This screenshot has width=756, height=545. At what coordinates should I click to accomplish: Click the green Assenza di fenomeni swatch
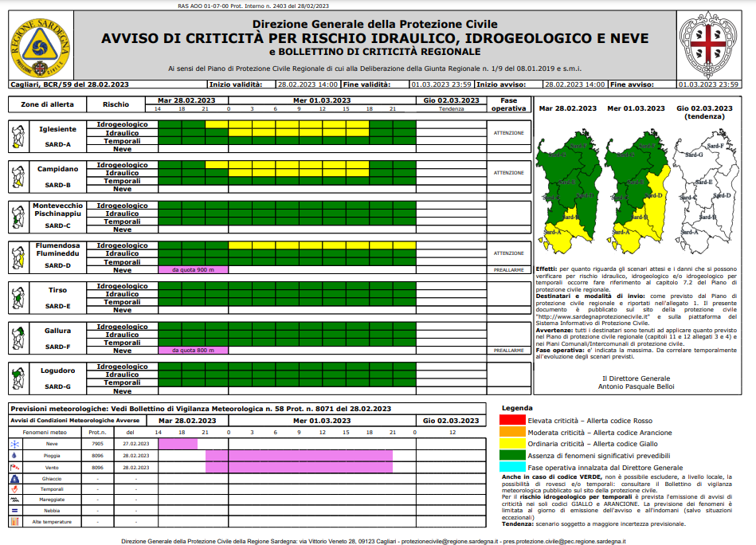(x=512, y=455)
